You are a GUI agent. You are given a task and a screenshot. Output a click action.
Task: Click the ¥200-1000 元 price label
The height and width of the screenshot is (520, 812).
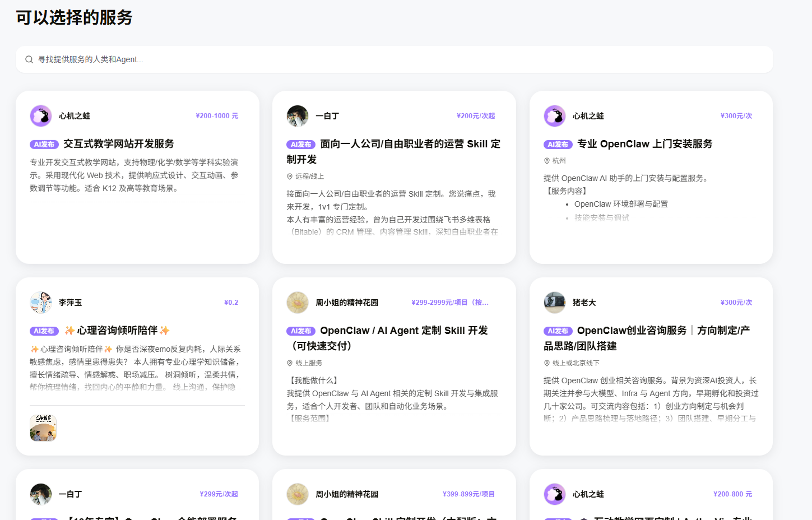[217, 116]
